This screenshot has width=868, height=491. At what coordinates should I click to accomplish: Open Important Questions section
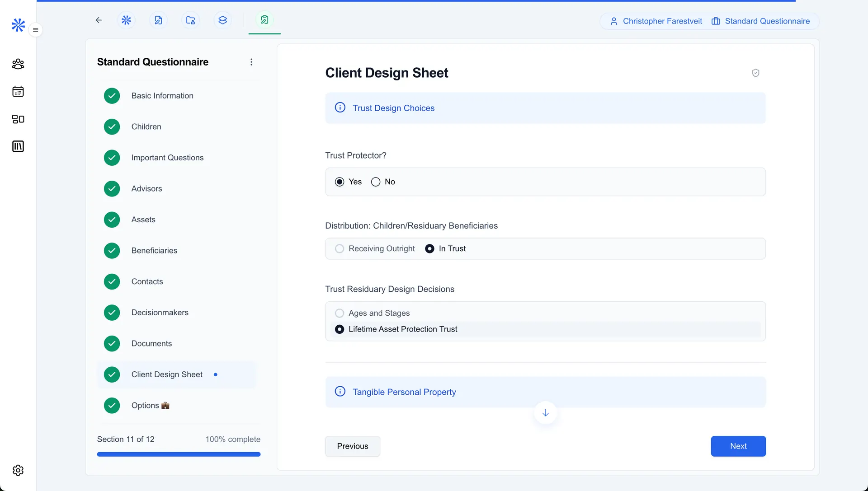177,158
